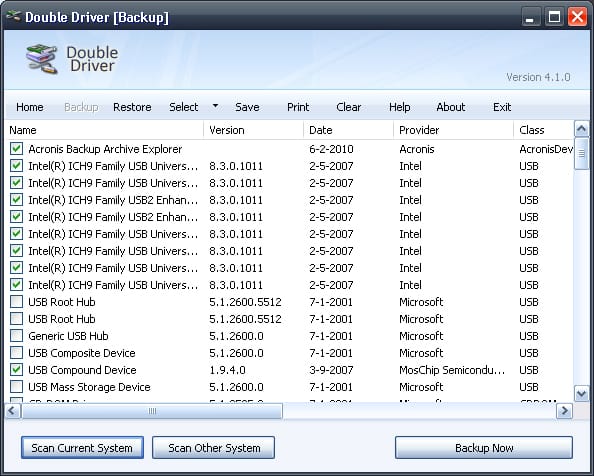Click the date cell 3-9-2007
The image size is (594, 476).
[331, 370]
